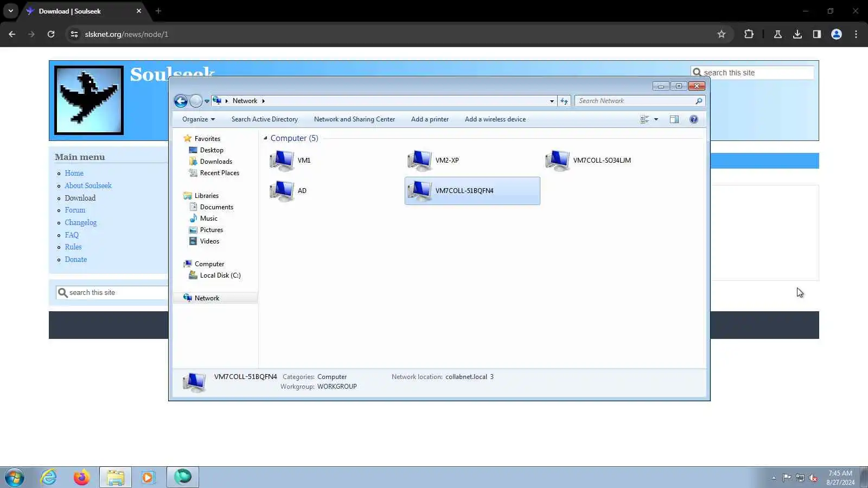The width and height of the screenshot is (868, 488).
Task: Open the Organize dropdown menu
Action: [x=199, y=119]
